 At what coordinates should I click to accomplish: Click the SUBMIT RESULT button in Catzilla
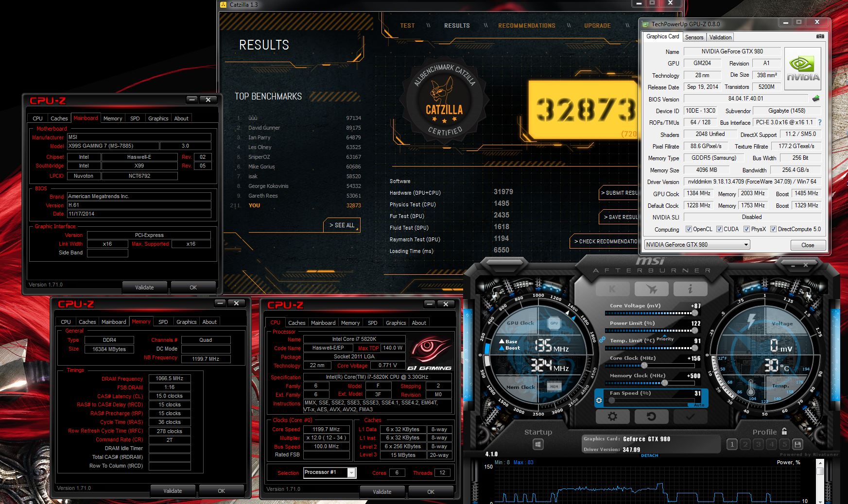618,193
